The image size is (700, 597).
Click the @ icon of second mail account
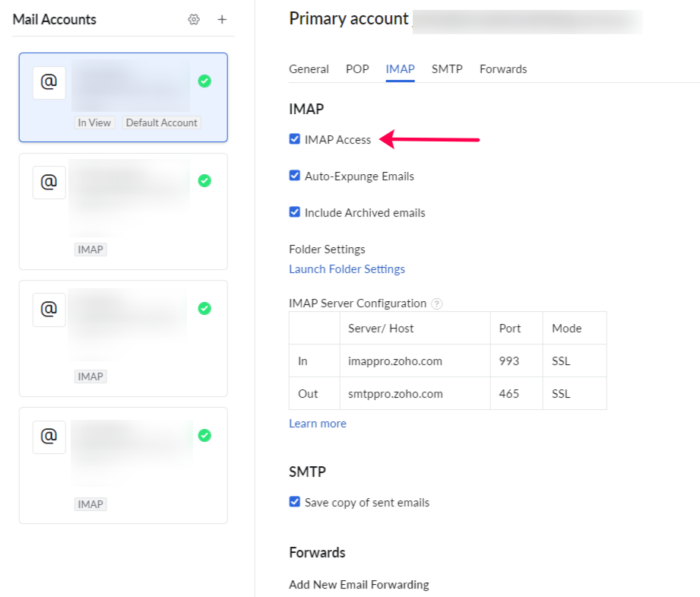49,183
